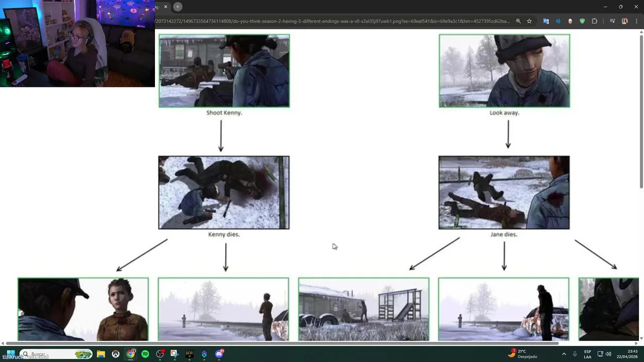Open the clock showing 23:45
This screenshot has width=644, height=362.
[627, 354]
